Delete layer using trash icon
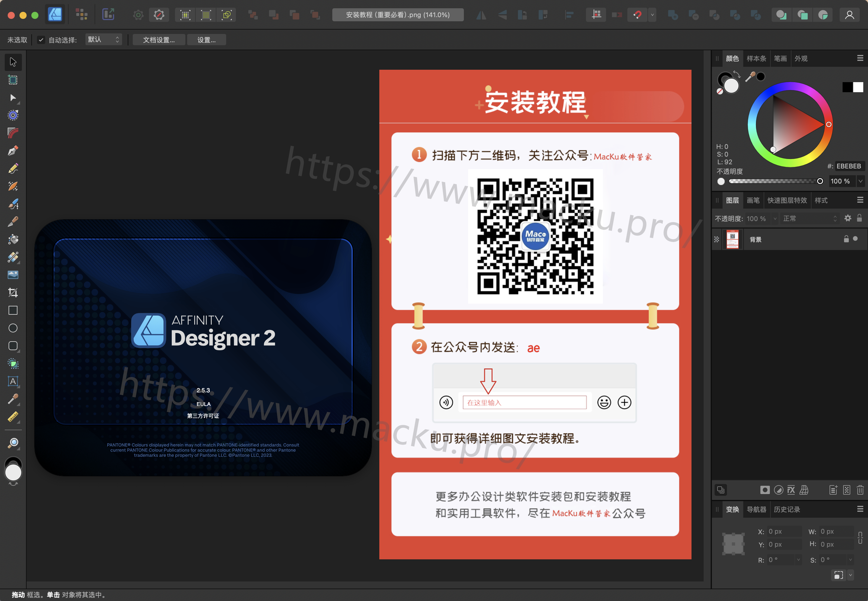The height and width of the screenshot is (601, 868). (x=860, y=490)
